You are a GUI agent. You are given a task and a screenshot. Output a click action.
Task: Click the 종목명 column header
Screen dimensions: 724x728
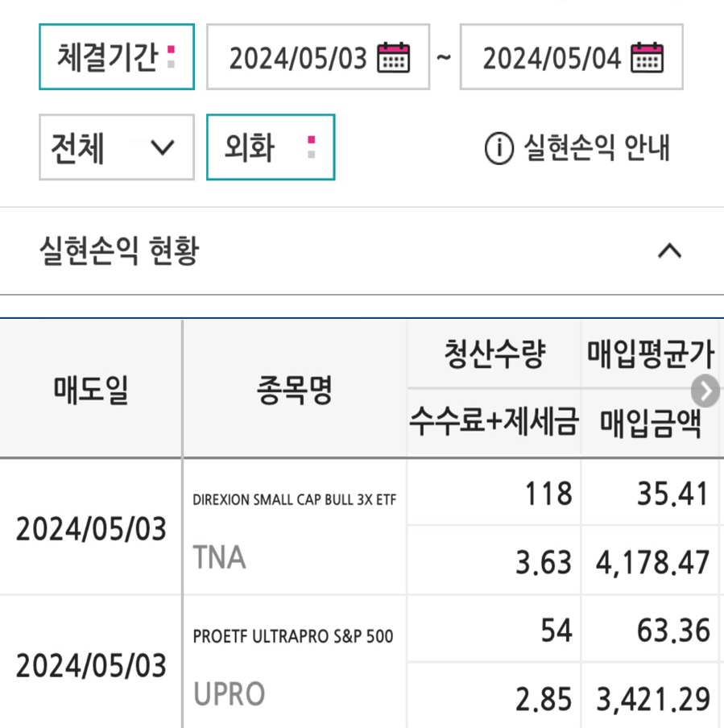295,389
